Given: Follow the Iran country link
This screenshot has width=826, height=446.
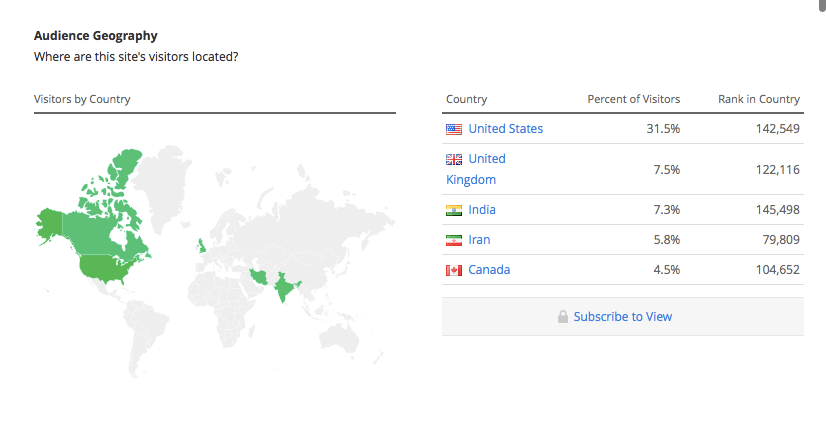Looking at the screenshot, I should (x=479, y=240).
